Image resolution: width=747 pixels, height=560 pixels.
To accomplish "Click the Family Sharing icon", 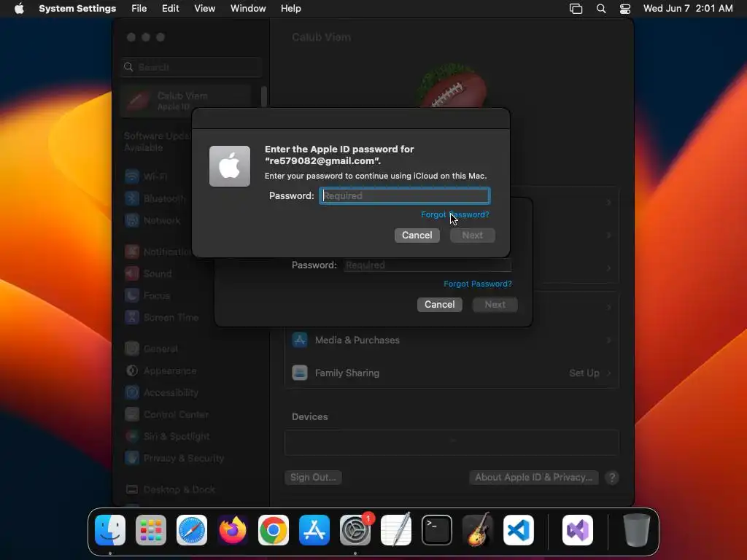I will click(300, 373).
